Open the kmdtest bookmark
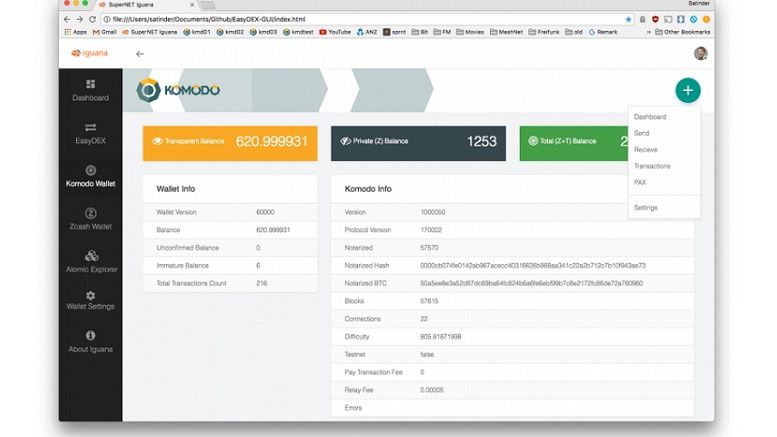Image resolution: width=777 pixels, height=437 pixels. pyautogui.click(x=298, y=32)
